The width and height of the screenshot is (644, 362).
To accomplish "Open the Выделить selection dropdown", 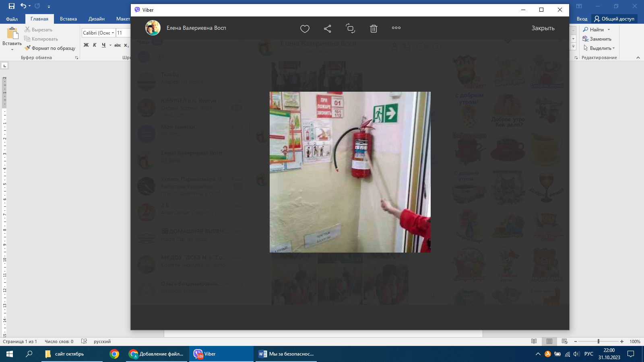I will coord(599,48).
